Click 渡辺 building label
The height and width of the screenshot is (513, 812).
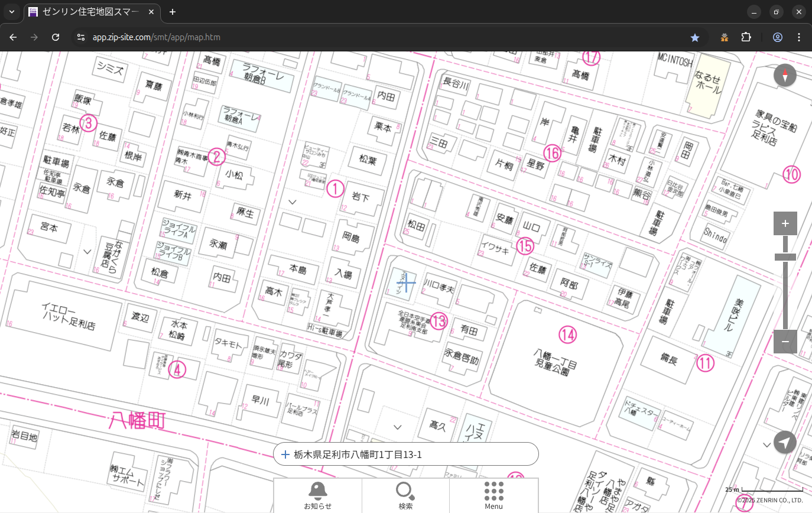[x=139, y=319]
